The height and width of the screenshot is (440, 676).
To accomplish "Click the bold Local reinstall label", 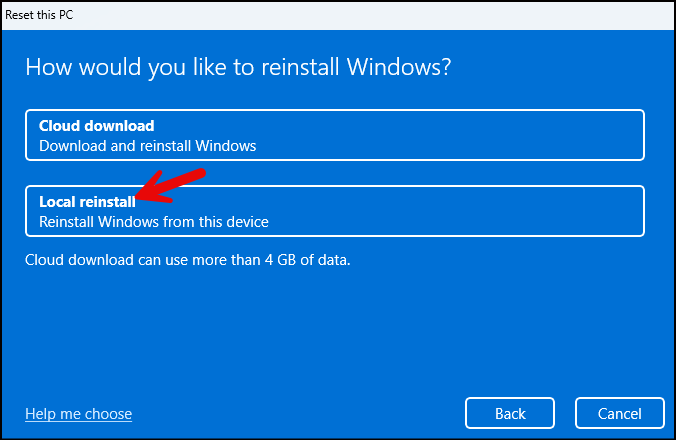I will (87, 202).
